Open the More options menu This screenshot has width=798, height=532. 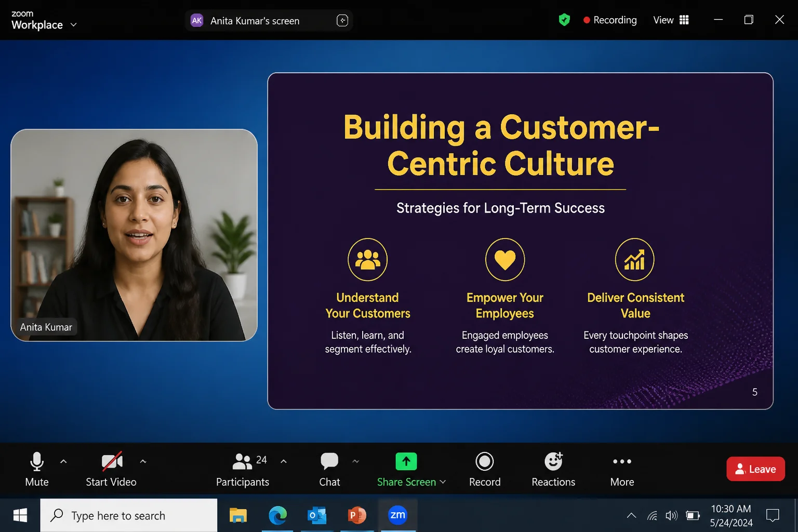[x=622, y=469]
